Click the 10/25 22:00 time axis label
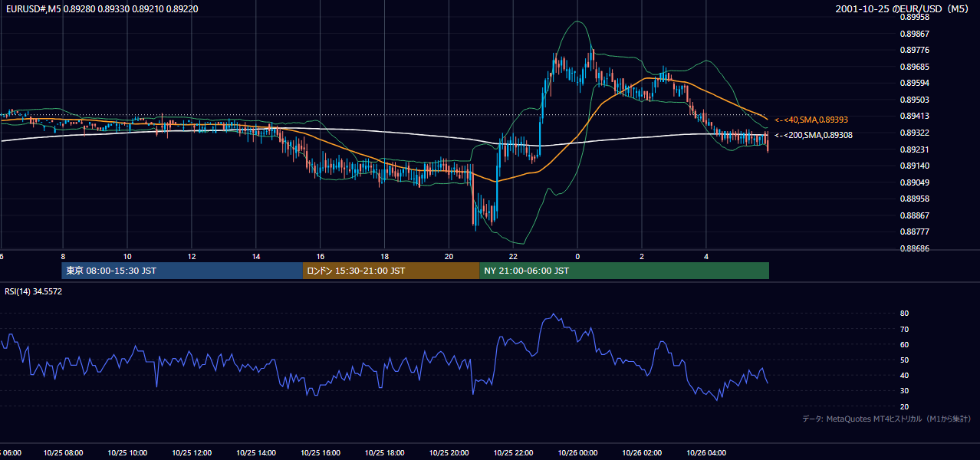980x460 pixels. click(x=513, y=452)
